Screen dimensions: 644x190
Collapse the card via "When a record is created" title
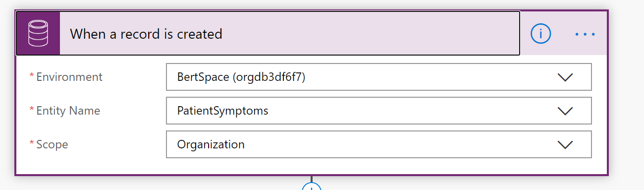coord(146,34)
